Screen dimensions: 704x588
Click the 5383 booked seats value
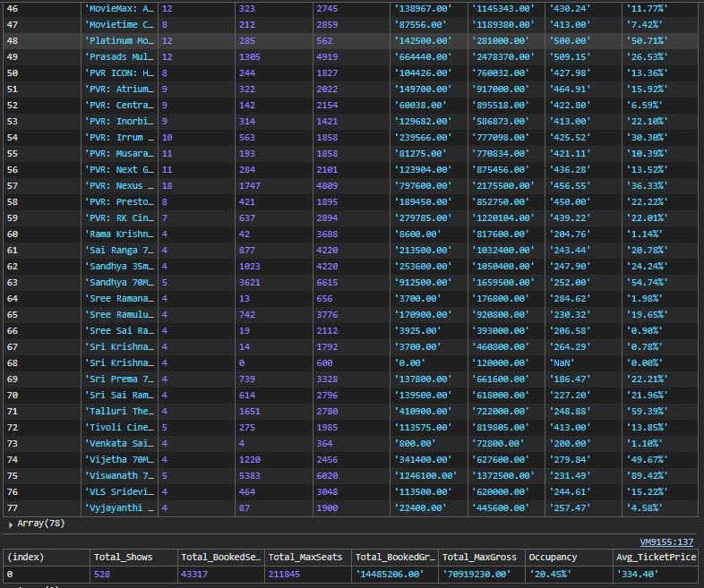tap(250, 476)
